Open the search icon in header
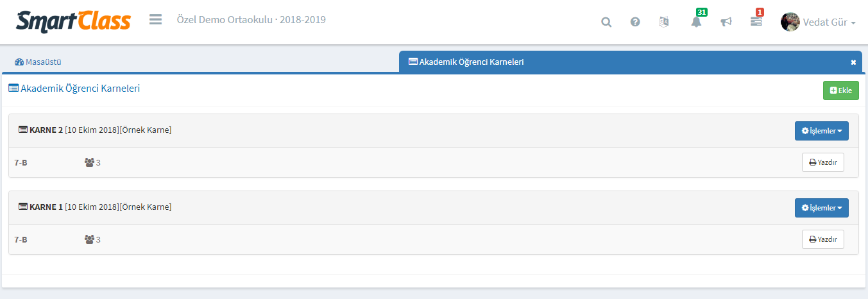Screen dimensions: 868x299 (x=606, y=22)
